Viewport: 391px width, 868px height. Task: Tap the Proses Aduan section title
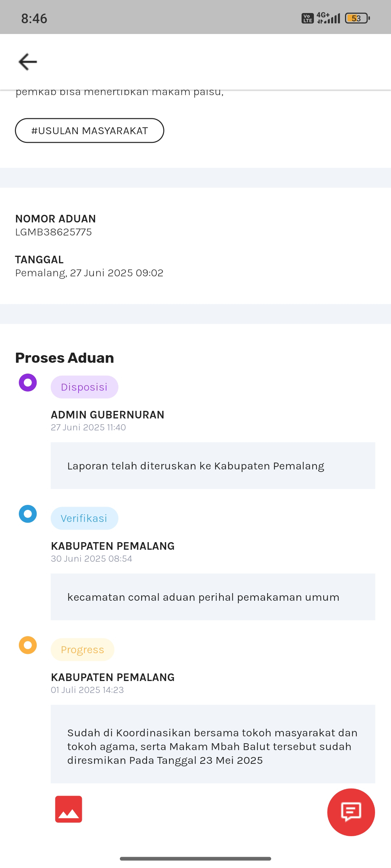coord(64,358)
